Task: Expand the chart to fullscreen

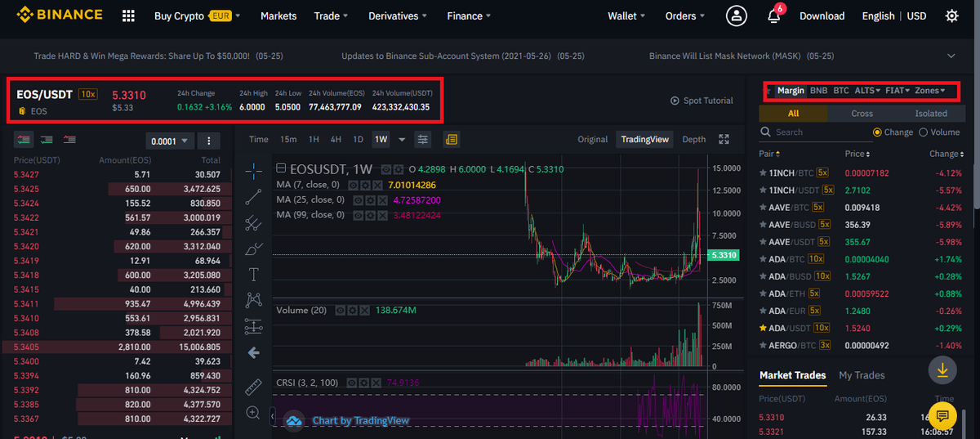Action: click(724, 140)
